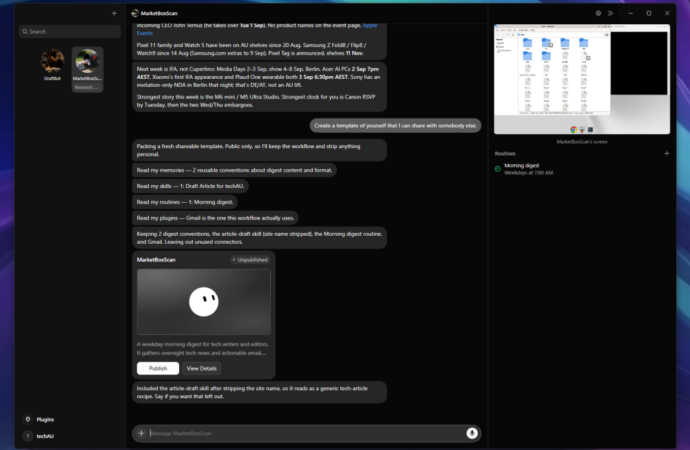Click View Details on the template card
690x450 pixels.
coord(202,368)
